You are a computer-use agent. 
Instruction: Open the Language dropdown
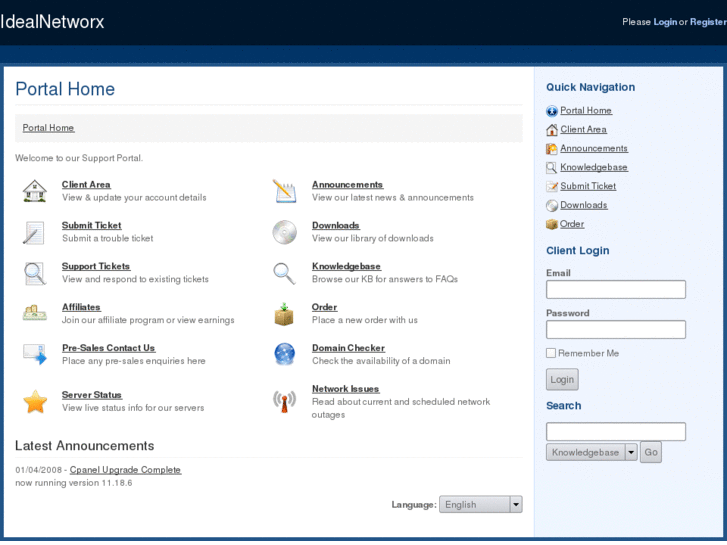[x=480, y=505]
